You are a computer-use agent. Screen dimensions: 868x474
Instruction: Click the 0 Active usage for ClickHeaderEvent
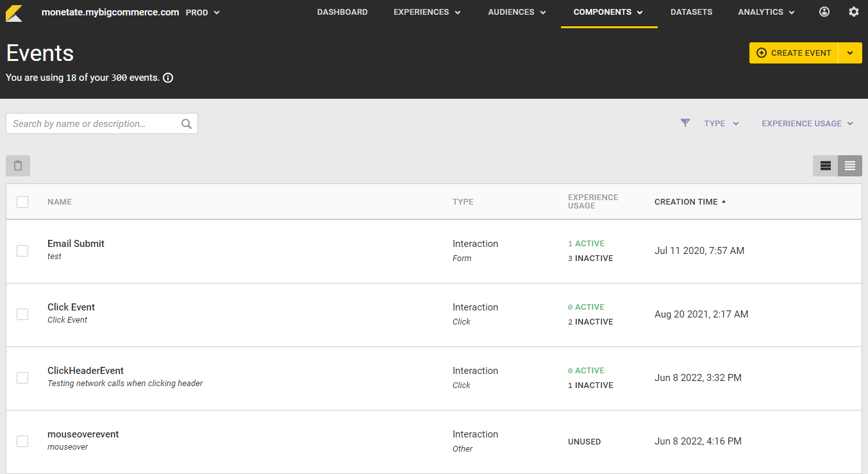click(x=586, y=371)
